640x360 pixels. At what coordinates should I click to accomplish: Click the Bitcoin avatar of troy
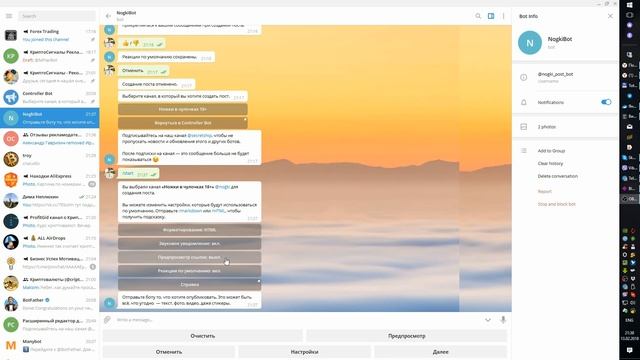pyautogui.click(x=11, y=159)
